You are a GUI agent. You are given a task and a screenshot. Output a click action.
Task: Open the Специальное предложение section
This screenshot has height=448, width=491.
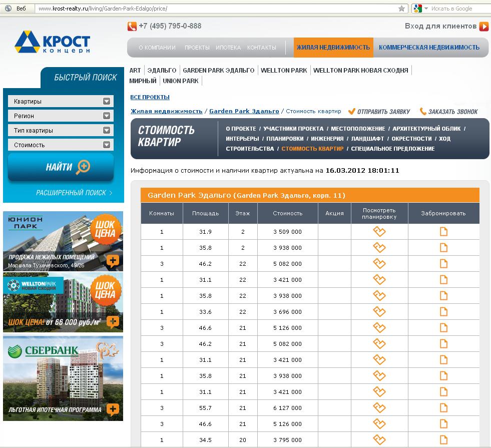click(393, 149)
